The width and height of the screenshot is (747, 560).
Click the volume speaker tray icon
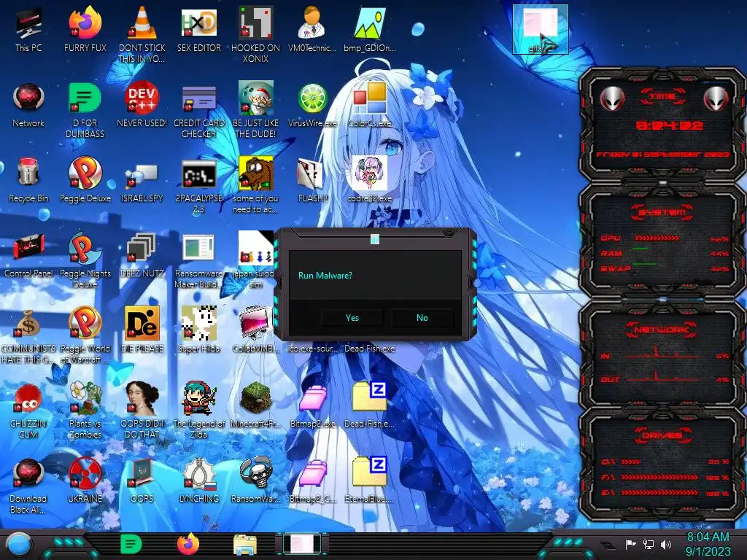tap(666, 544)
